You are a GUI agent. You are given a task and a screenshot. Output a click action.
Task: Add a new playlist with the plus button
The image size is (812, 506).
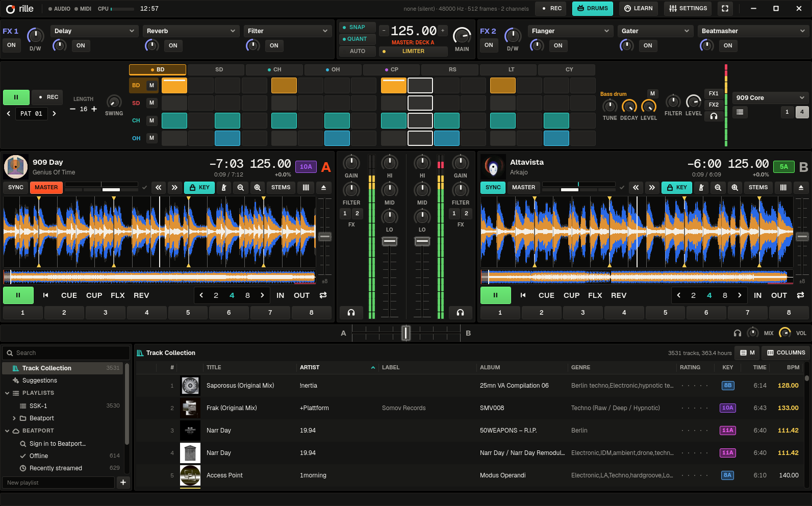123,483
